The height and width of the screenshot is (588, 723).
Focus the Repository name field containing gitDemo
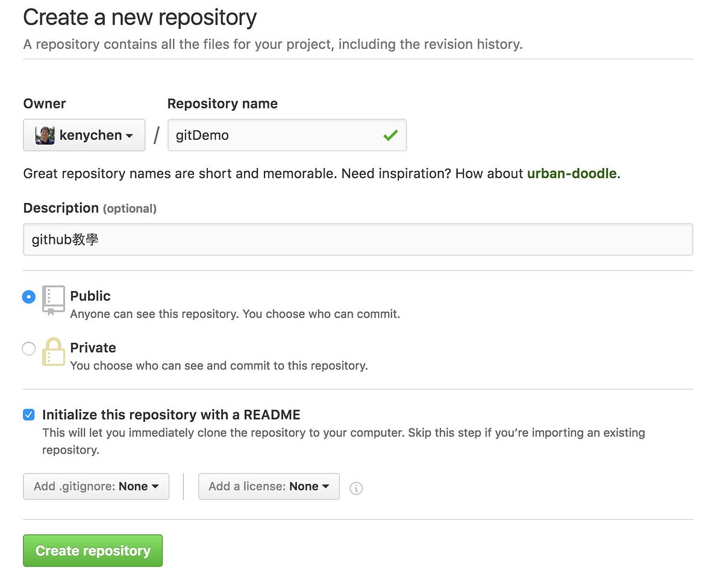287,135
